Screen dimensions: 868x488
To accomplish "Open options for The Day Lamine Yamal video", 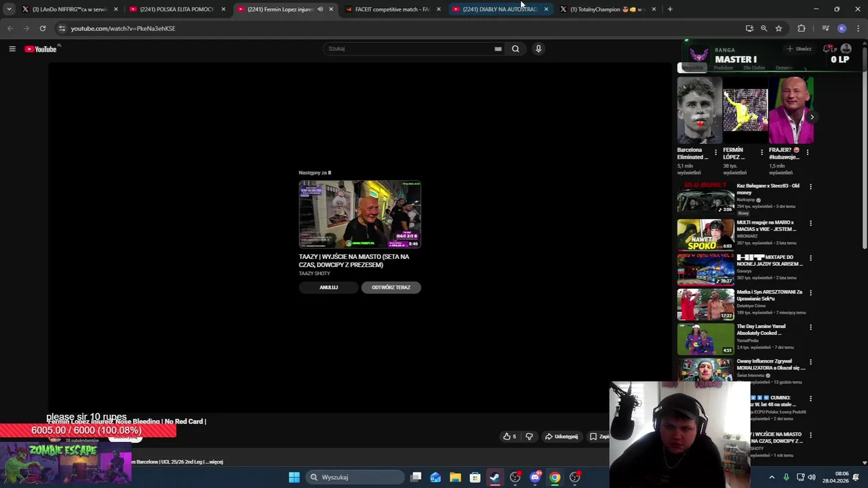I will point(810,327).
